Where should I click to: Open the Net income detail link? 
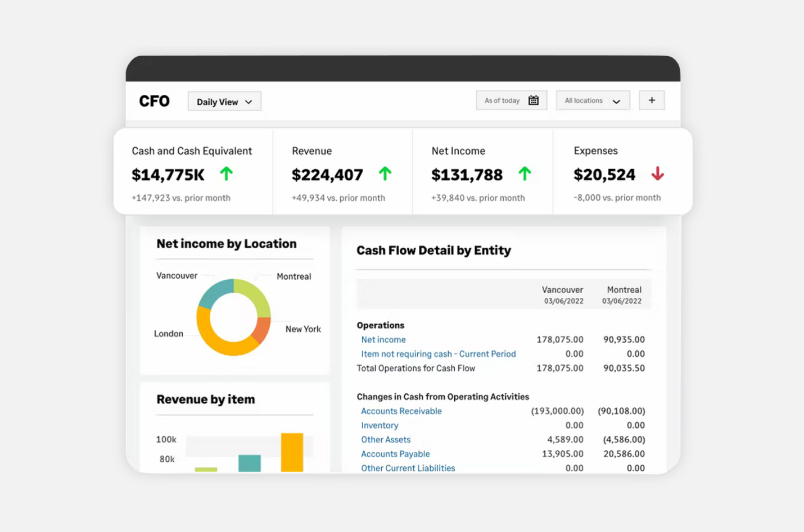tap(383, 339)
